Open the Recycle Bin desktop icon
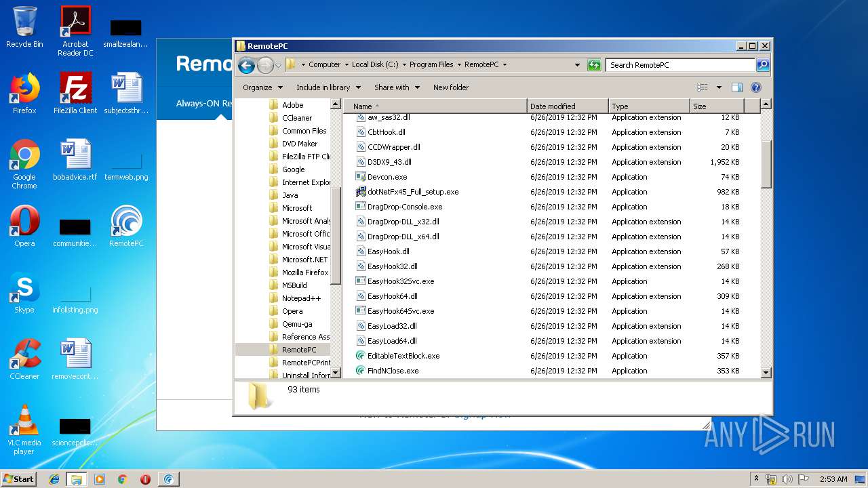868x488 pixels. (24, 27)
